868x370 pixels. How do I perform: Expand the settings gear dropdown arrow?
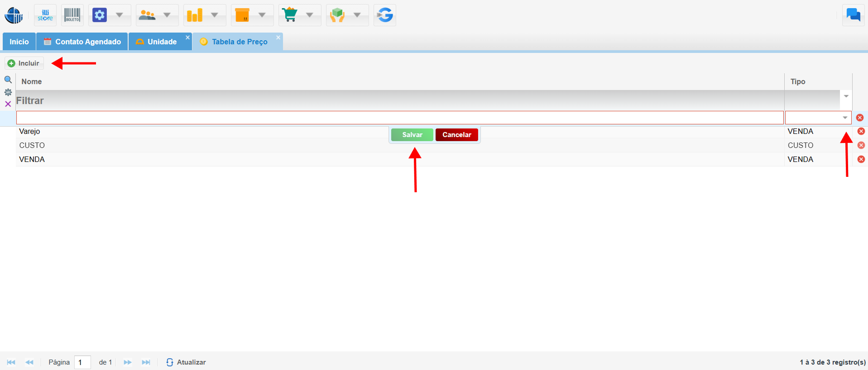[120, 15]
